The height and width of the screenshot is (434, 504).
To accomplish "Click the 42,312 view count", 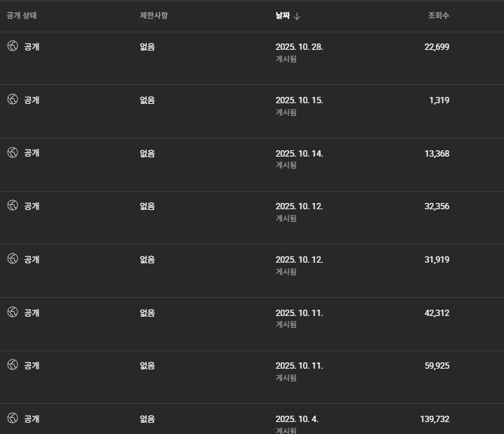I will click(437, 313).
